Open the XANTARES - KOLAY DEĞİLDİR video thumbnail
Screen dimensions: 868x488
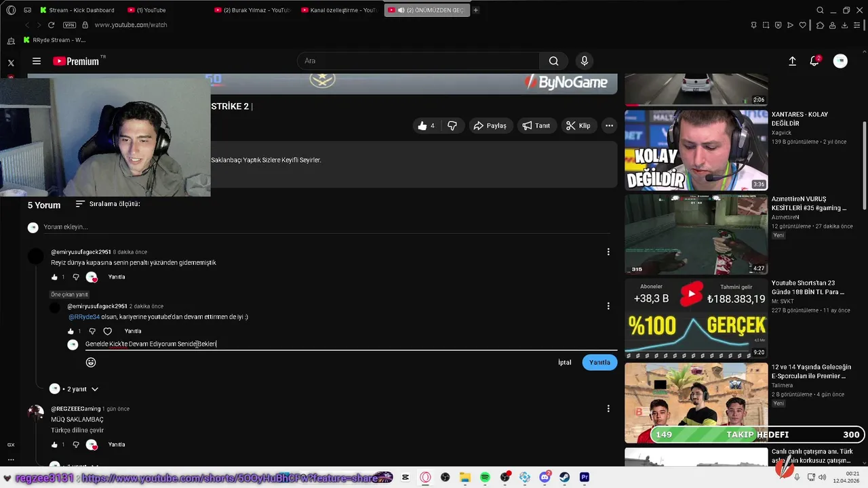(x=696, y=150)
